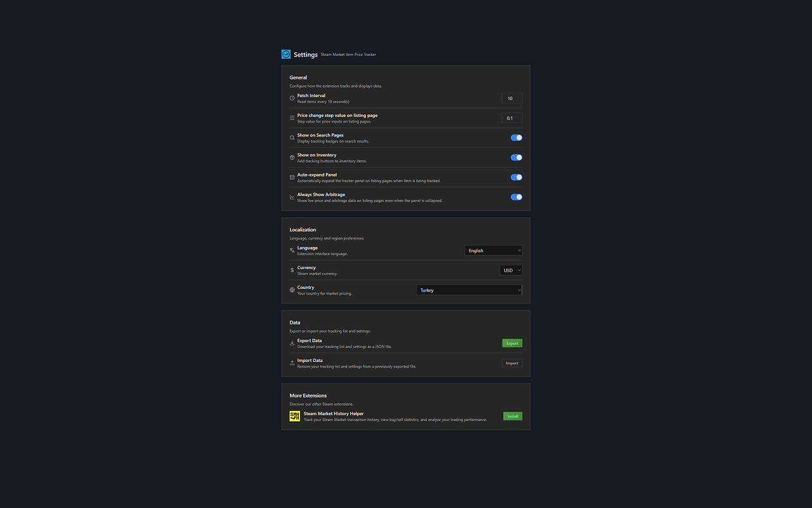Click 'Steam market currency.' description
The height and width of the screenshot is (508, 812).
pyautogui.click(x=317, y=274)
